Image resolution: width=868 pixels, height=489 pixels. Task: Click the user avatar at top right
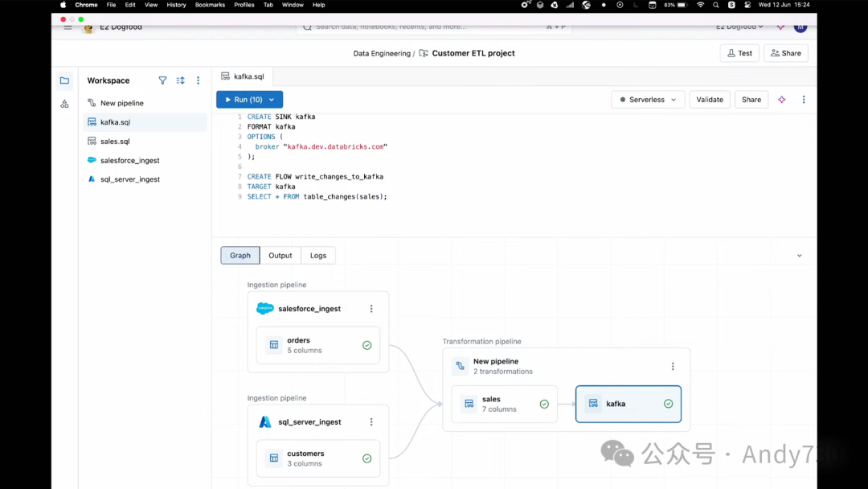pyautogui.click(x=800, y=27)
